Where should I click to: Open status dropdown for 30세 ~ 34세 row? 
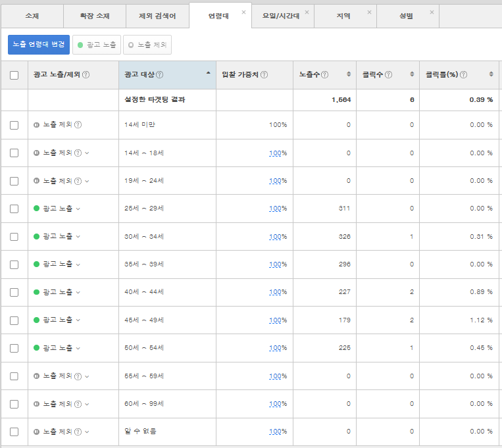click(78, 237)
